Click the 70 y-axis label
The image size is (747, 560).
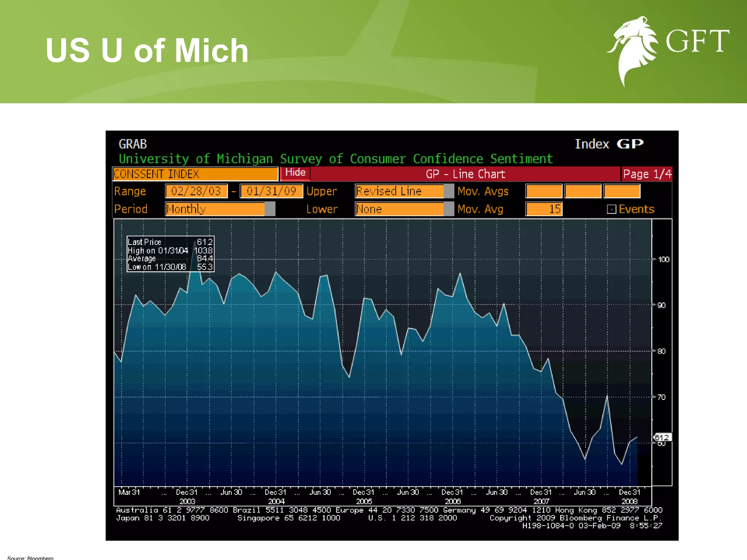(661, 397)
